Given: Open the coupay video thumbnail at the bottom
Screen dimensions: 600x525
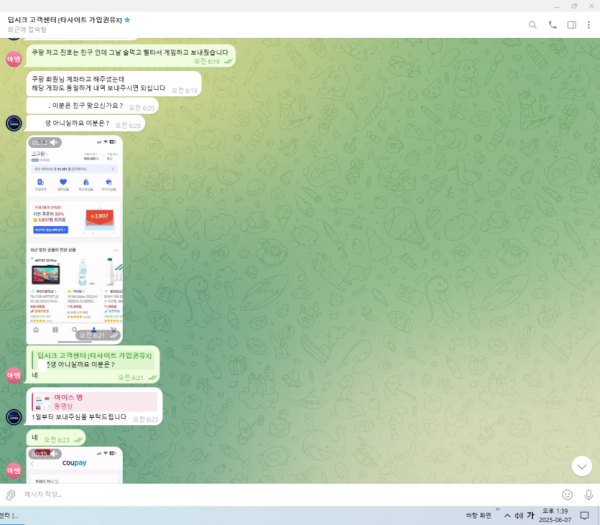Looking at the screenshot, I should coord(75,465).
